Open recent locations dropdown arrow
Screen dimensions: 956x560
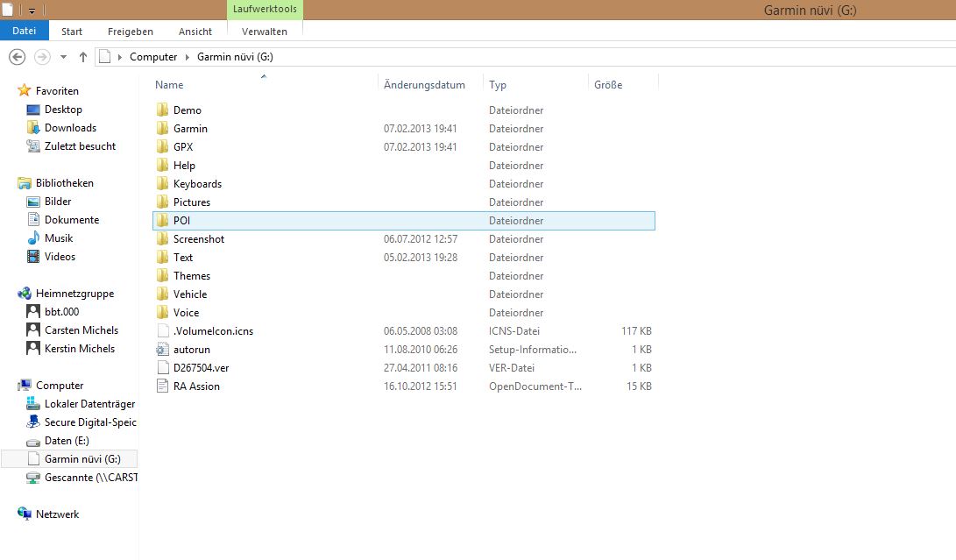click(63, 57)
